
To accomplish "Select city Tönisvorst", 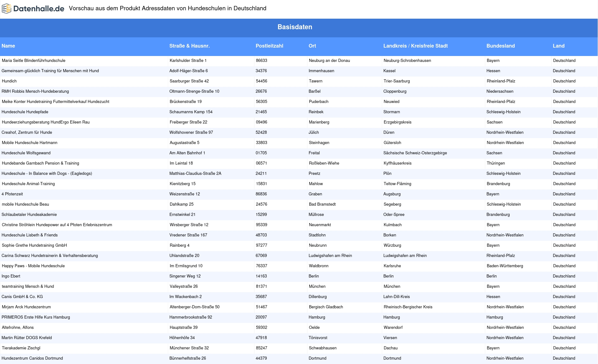I will pos(318,338).
